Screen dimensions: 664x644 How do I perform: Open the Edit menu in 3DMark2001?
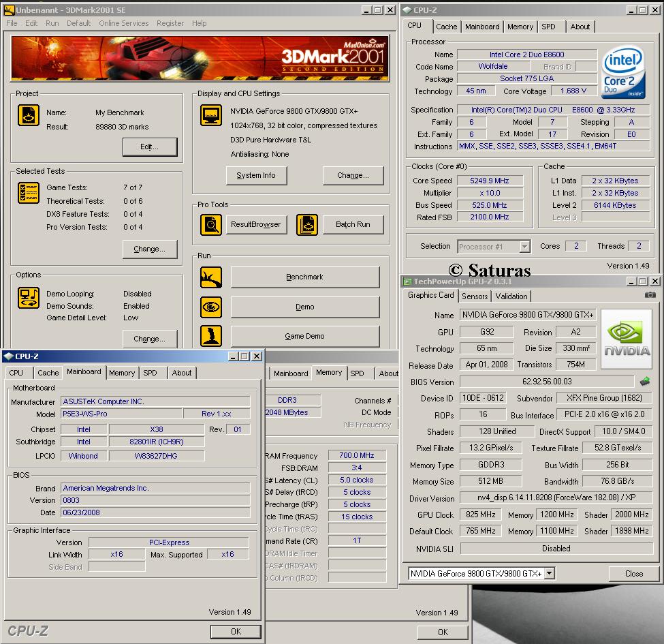[31, 23]
